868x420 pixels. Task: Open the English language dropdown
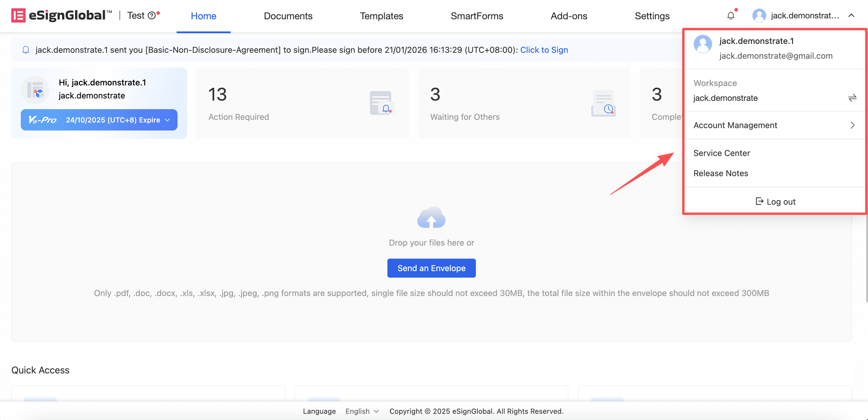tap(362, 411)
